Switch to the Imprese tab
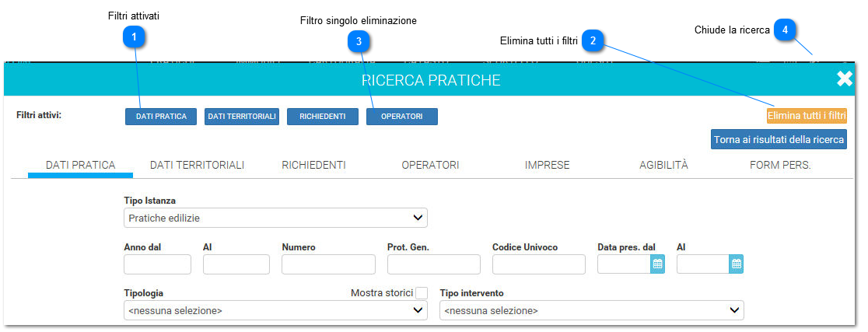Viewport: 868px width, 332px height. [547, 165]
